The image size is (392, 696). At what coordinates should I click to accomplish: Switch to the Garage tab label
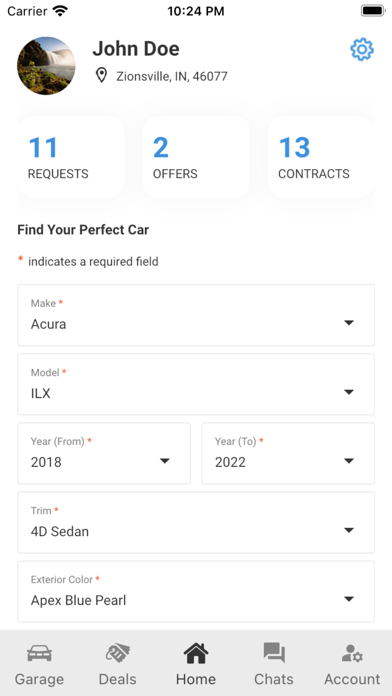pos(40,679)
